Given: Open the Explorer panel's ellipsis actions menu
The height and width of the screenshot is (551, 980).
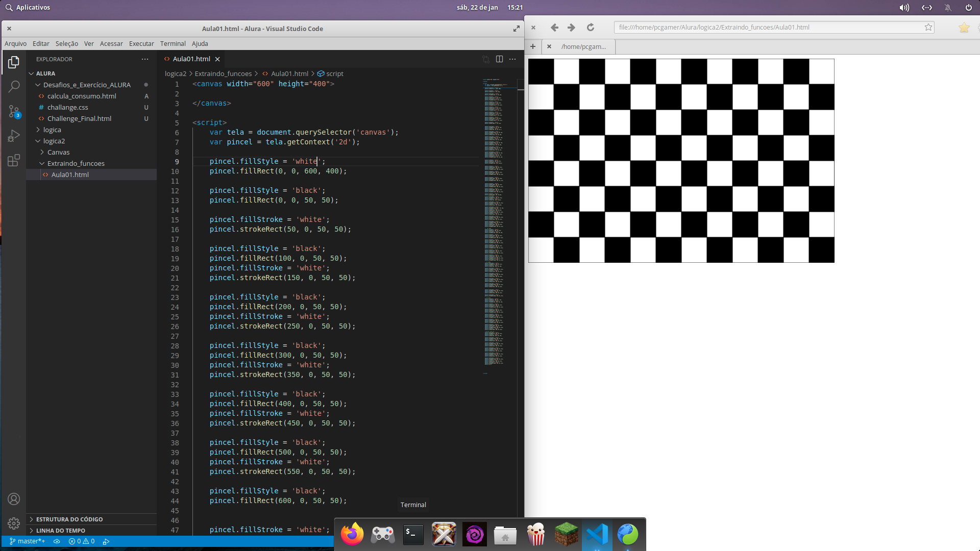Looking at the screenshot, I should (145, 59).
